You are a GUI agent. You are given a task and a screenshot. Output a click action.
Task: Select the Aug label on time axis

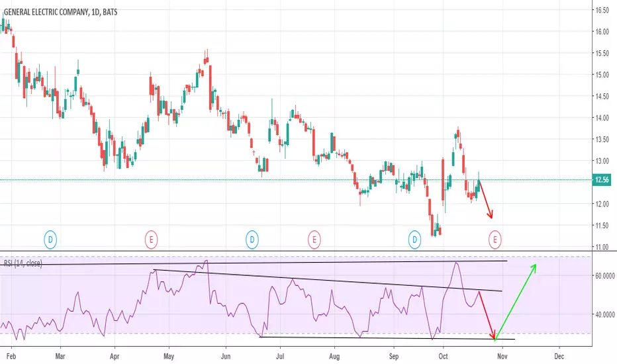334,356
